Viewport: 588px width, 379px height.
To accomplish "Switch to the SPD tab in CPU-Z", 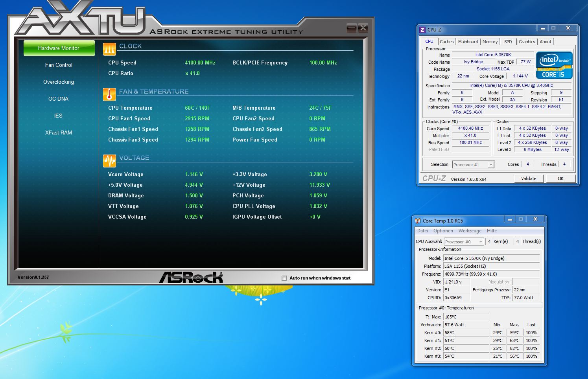I will pyautogui.click(x=508, y=42).
